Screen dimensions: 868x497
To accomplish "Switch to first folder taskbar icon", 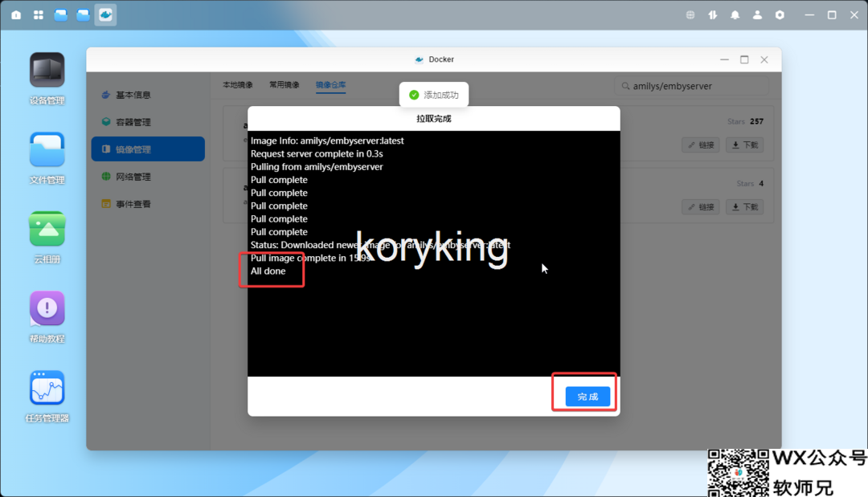I will (x=61, y=15).
